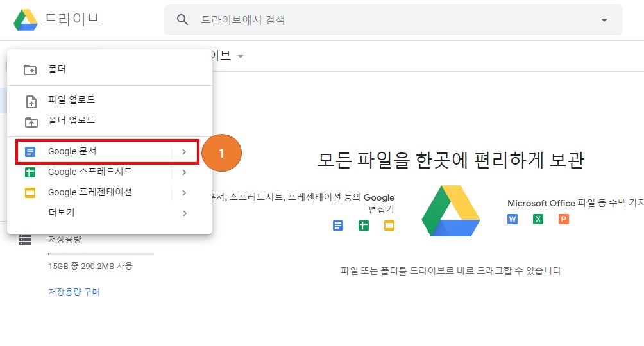
Task: Click the Sheets icon under Google 편집기
Action: [x=364, y=226]
